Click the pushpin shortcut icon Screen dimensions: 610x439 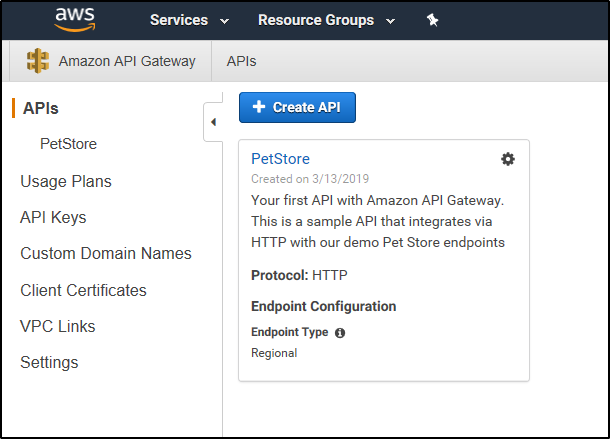pos(432,20)
